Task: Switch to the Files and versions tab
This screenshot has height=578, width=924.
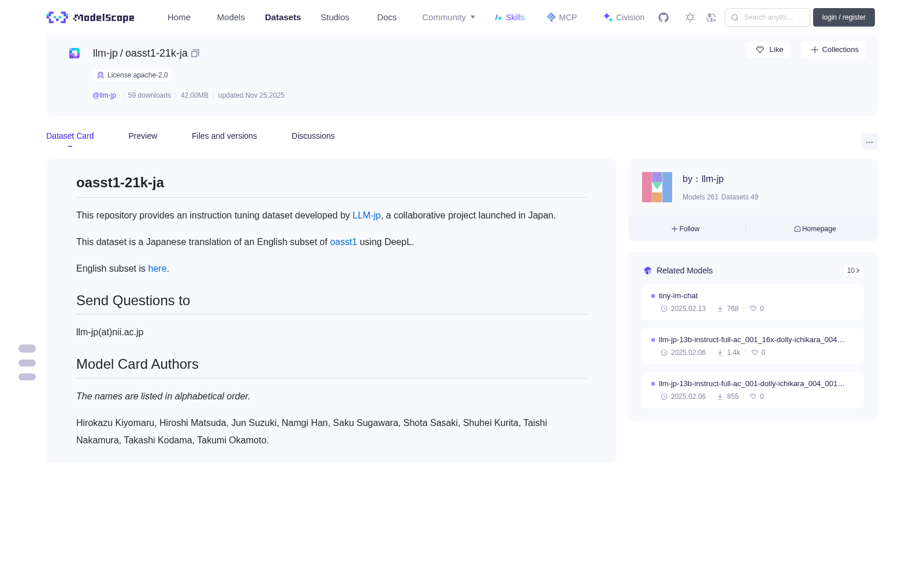Action: pos(224,136)
